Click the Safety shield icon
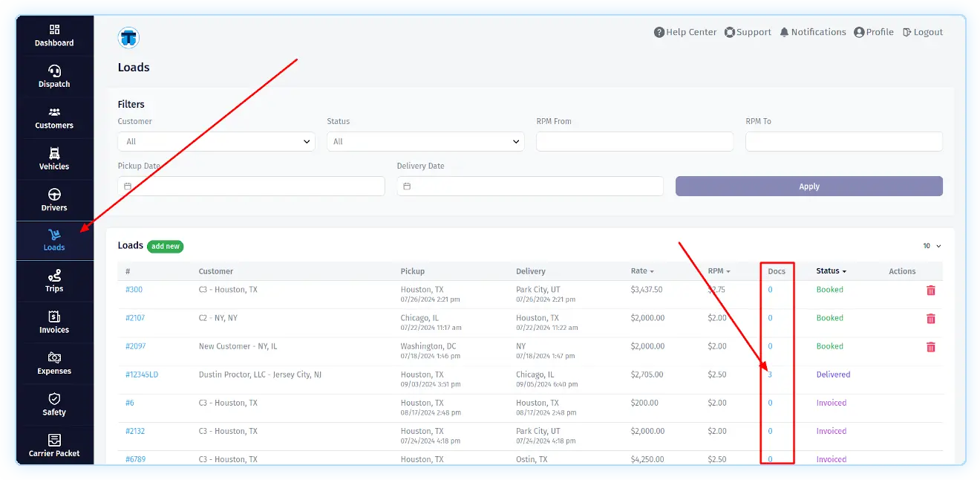The height and width of the screenshot is (480, 980). coord(54,399)
